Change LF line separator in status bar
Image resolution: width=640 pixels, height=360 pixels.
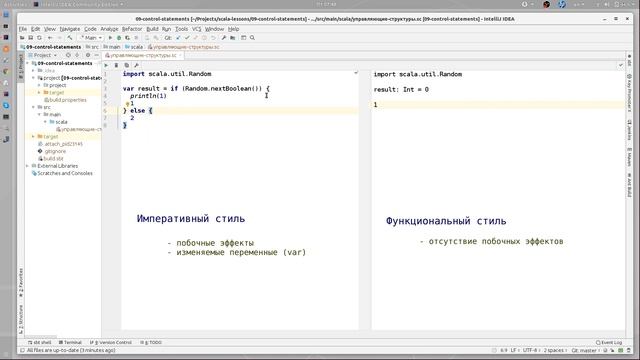514,350
